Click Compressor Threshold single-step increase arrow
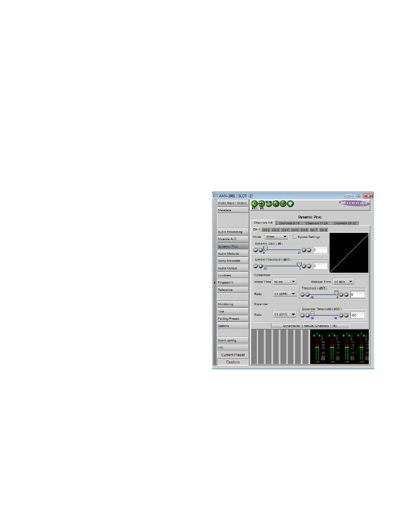The width and height of the screenshot is (411, 532). (342, 295)
